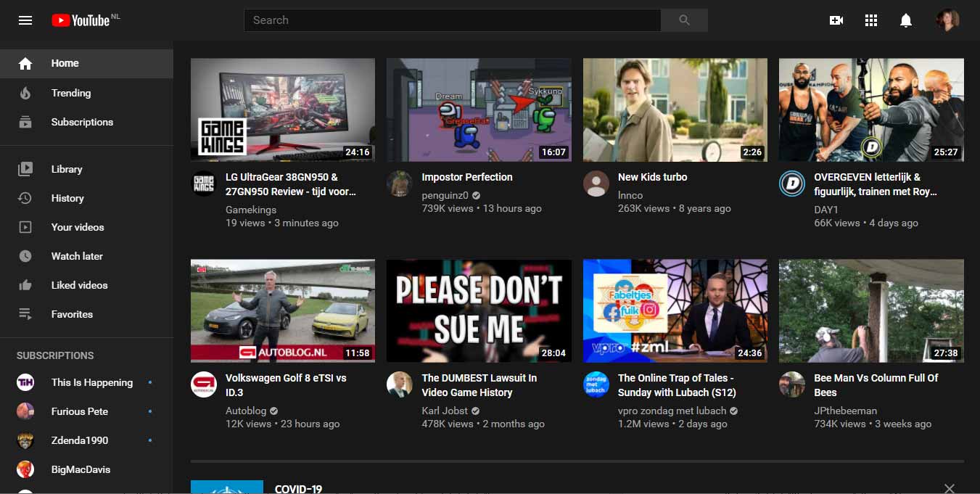This screenshot has width=980, height=494.
Task: Click the penguinz0 channel name
Action: coord(445,195)
